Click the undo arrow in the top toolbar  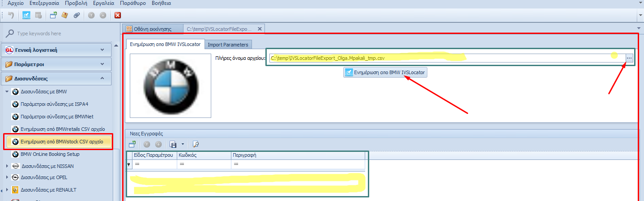11,15
